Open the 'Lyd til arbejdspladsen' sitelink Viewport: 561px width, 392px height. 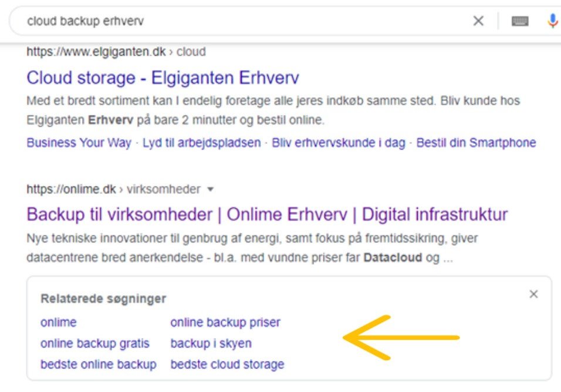click(202, 143)
